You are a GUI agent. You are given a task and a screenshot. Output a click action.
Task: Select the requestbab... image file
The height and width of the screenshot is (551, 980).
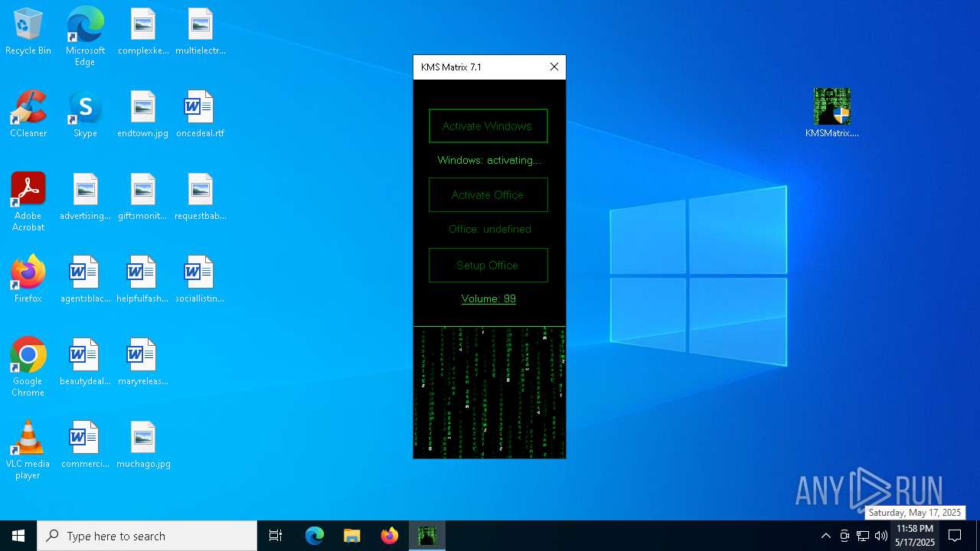(x=201, y=197)
